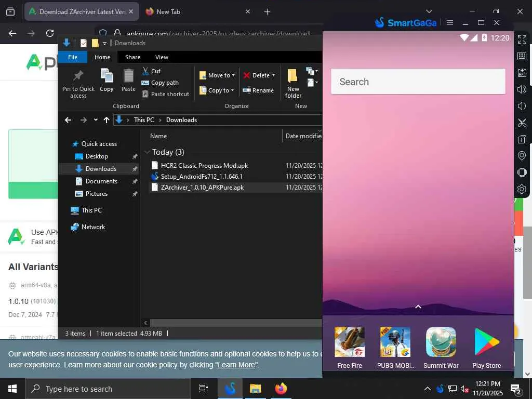This screenshot has width=532, height=399.
Task: Open the location pin icon in SmartGaGa
Action: [522, 156]
